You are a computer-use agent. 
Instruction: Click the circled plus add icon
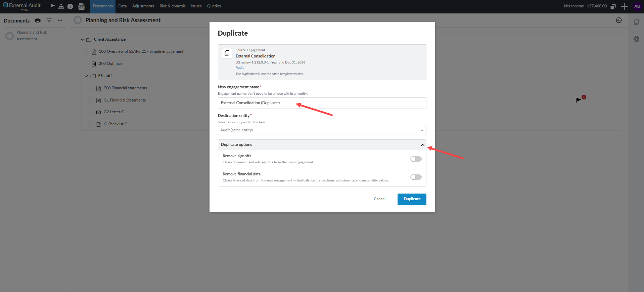click(619, 20)
